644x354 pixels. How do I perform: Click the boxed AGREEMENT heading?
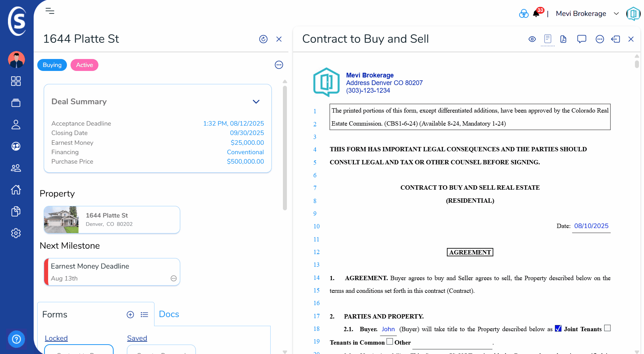point(470,252)
